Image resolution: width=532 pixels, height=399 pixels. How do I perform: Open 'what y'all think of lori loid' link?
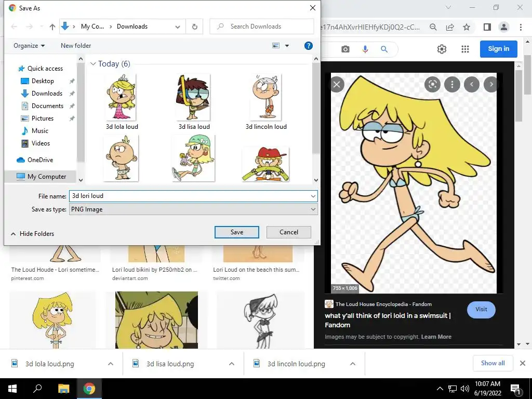(x=388, y=320)
